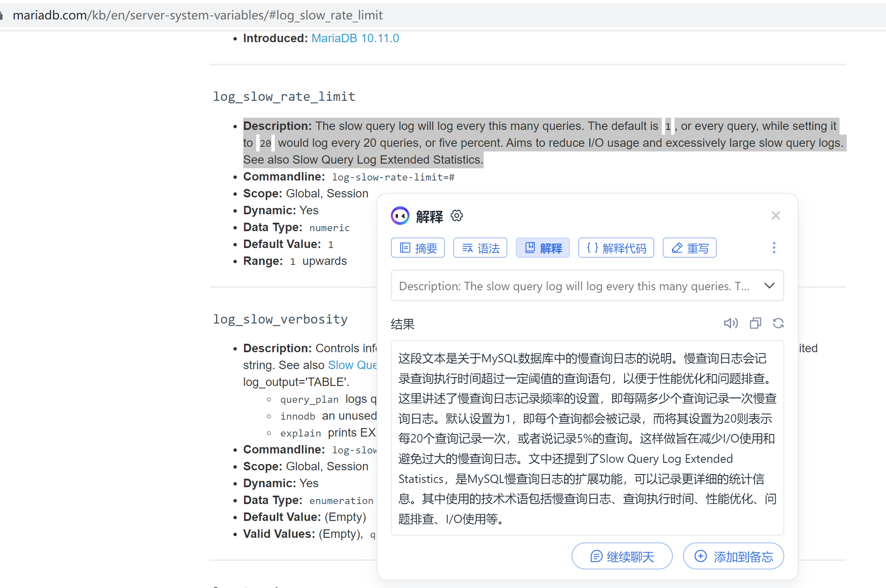Copy the result text with copy icon
886x588 pixels.
[x=755, y=323]
